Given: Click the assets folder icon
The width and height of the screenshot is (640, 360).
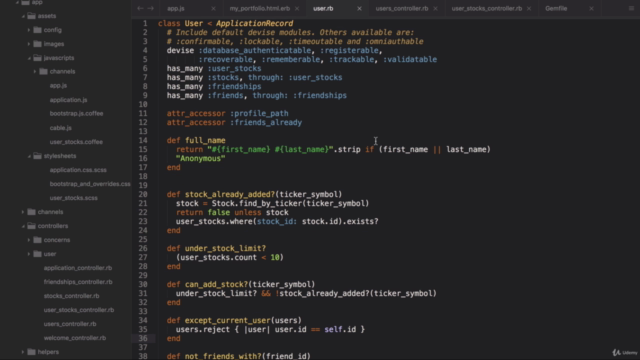Looking at the screenshot, I should pos(31,16).
